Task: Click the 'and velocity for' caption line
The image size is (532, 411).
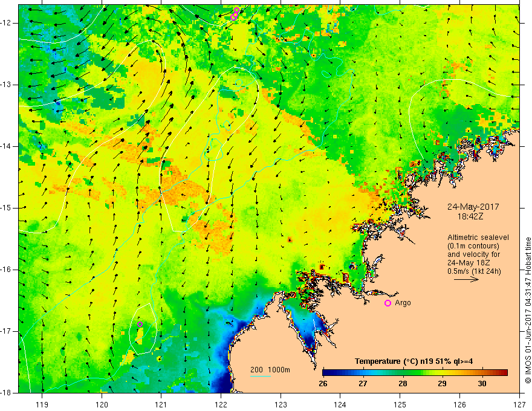Action: pos(473,254)
